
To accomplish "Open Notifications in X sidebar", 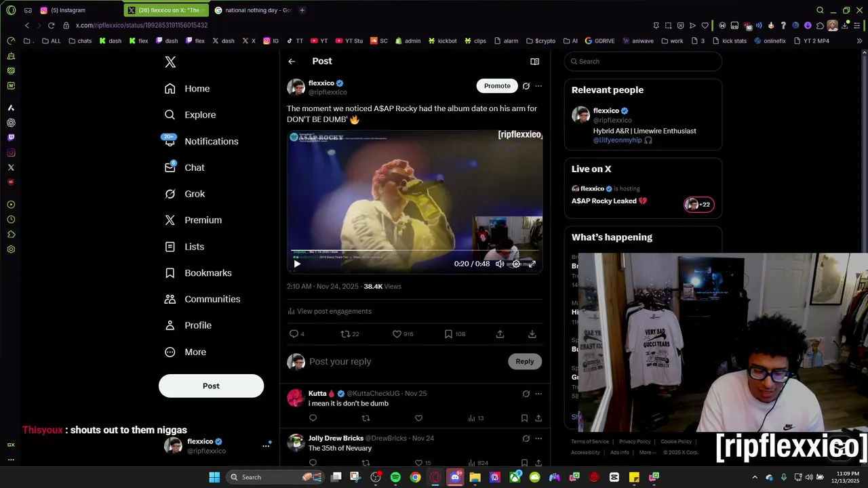I will 201,141.
